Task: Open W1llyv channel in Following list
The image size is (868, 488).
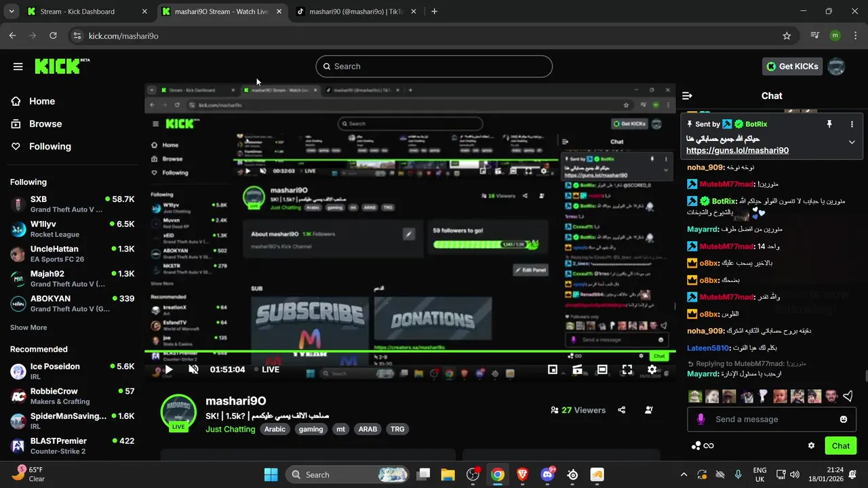Action: pyautogui.click(x=72, y=229)
